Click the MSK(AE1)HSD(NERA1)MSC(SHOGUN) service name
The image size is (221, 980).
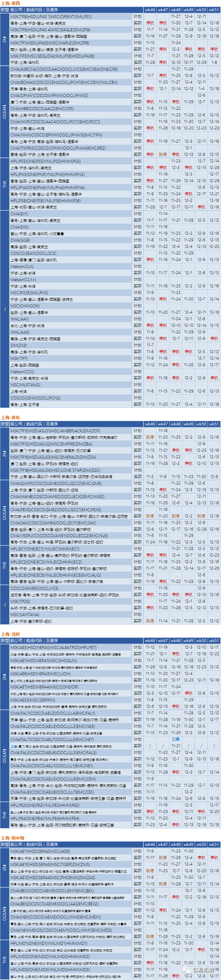43,660
